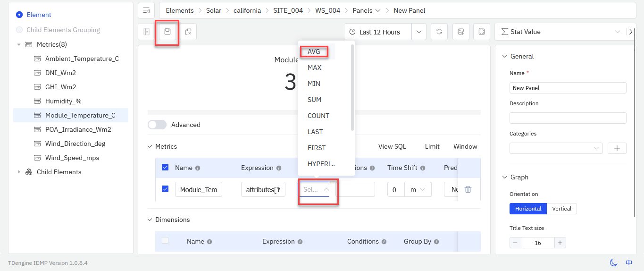The image size is (644, 271).
Task: Switch language with the 中 icon
Action: coord(628,263)
